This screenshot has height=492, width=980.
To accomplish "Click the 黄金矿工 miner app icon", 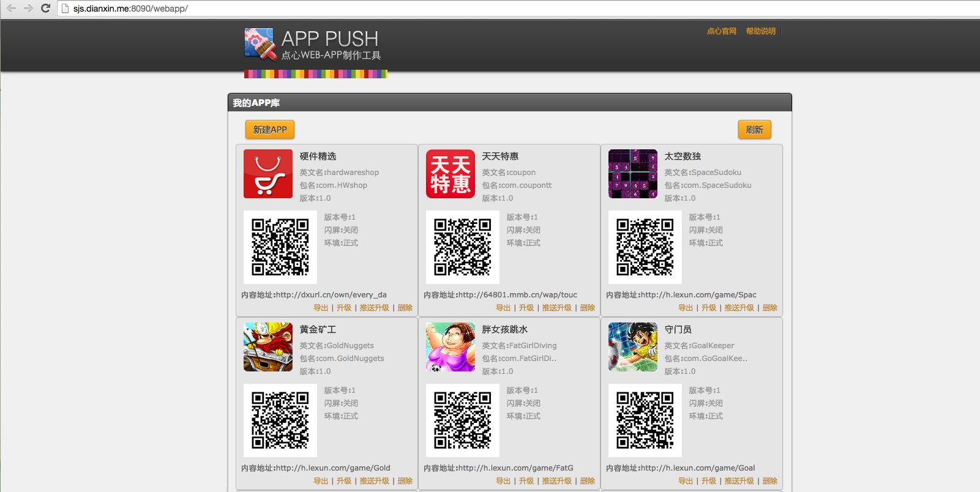I will click(268, 347).
